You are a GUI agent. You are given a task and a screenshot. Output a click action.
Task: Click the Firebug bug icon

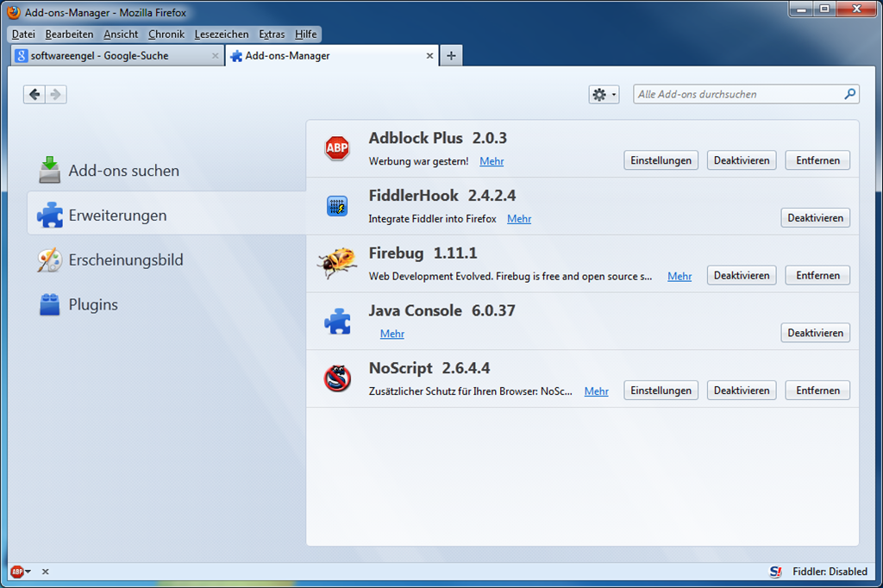337,263
